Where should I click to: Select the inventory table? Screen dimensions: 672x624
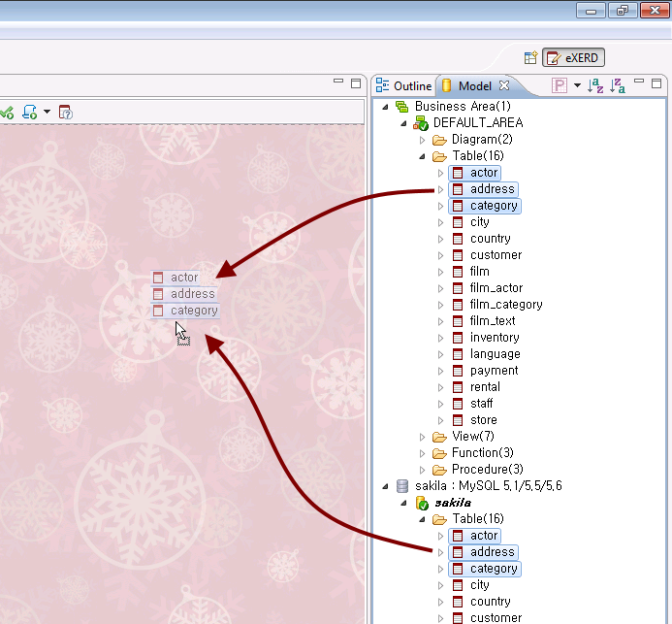486,338
